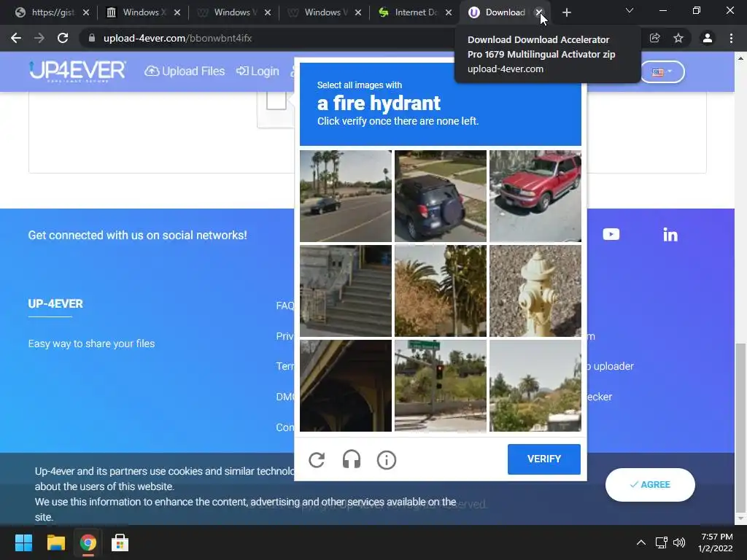Close the Internet Download tab
This screenshot has height=560, width=747.
coord(449,12)
